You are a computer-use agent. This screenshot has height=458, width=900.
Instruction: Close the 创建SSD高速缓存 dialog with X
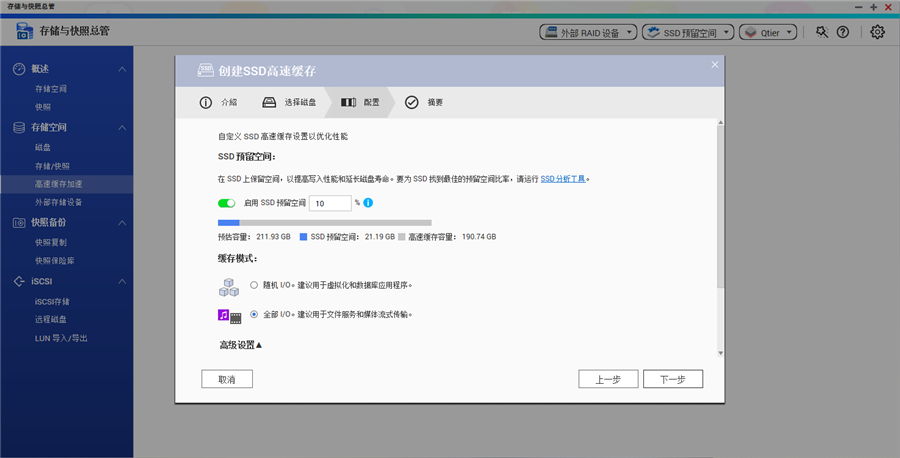715,65
